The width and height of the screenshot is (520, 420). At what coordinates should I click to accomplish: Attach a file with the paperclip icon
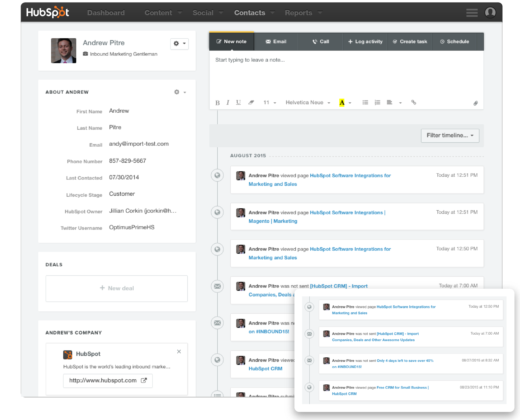coord(476,103)
